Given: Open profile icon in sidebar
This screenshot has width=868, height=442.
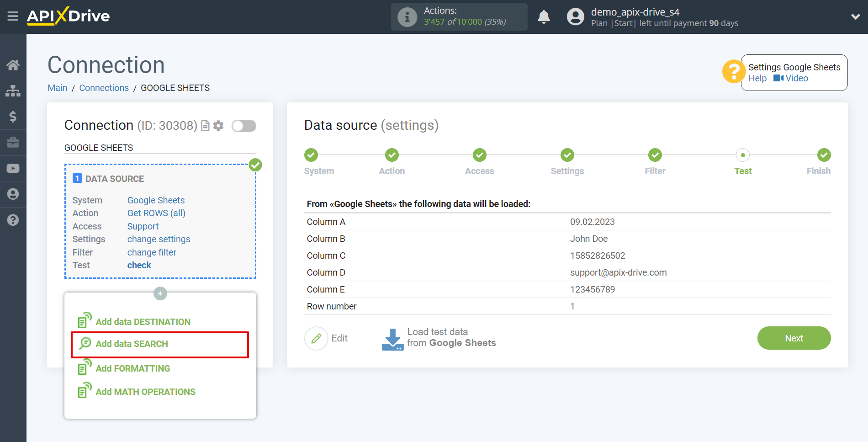Looking at the screenshot, I should pyautogui.click(x=13, y=194).
